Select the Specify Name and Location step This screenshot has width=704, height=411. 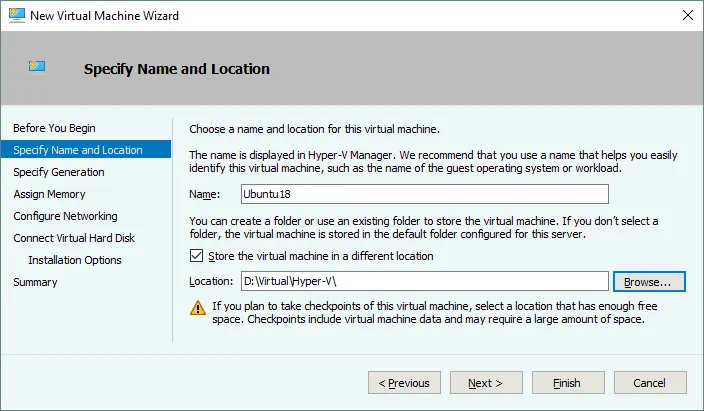click(x=78, y=150)
